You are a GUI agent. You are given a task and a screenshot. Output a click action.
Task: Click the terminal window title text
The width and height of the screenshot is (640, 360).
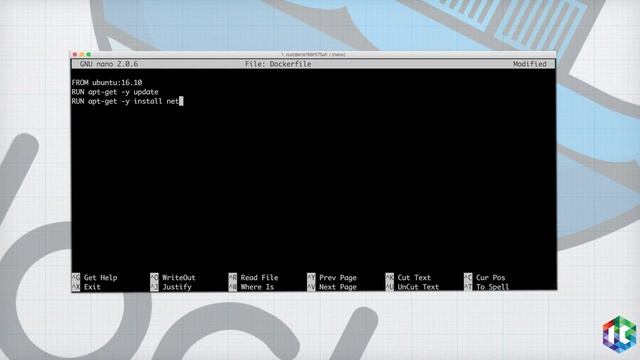[313, 54]
